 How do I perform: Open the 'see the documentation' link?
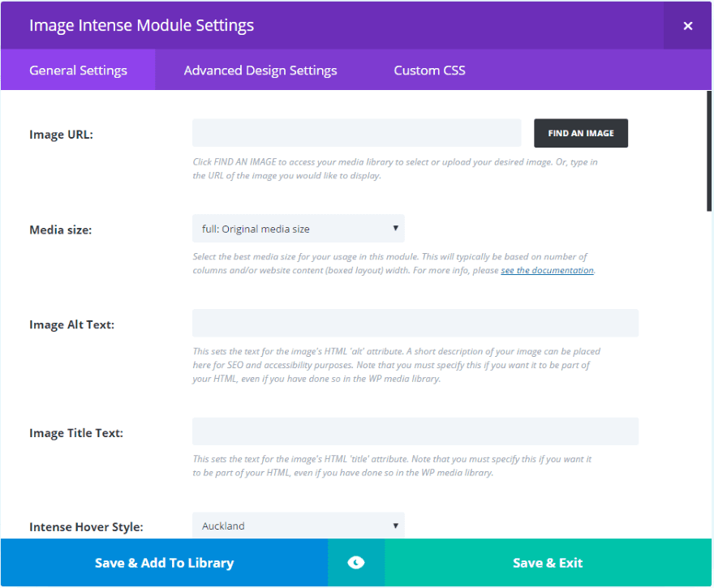tap(547, 270)
